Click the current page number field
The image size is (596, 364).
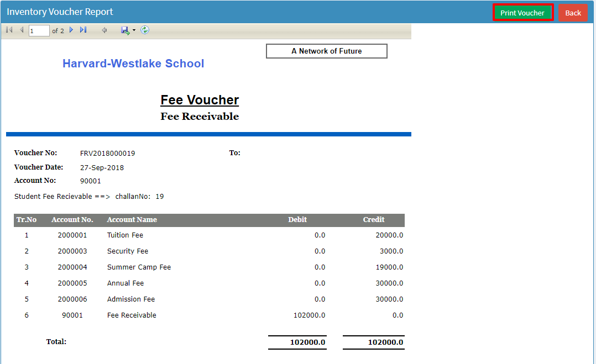(39, 31)
